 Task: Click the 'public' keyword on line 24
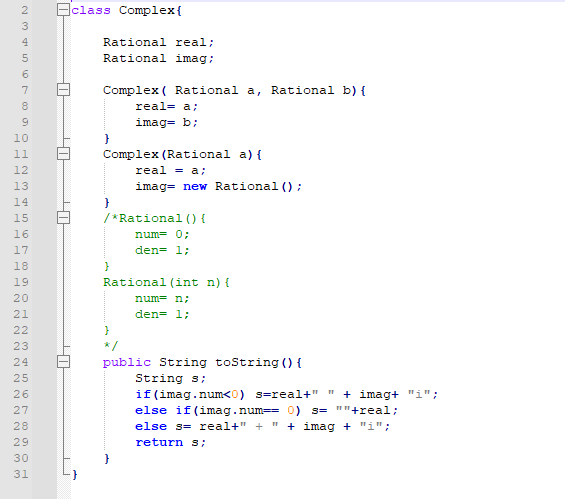tap(127, 363)
